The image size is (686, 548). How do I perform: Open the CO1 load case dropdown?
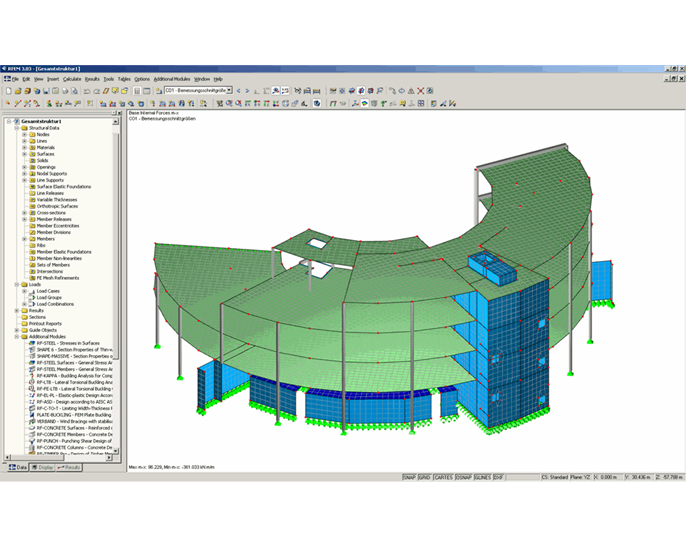(x=229, y=91)
